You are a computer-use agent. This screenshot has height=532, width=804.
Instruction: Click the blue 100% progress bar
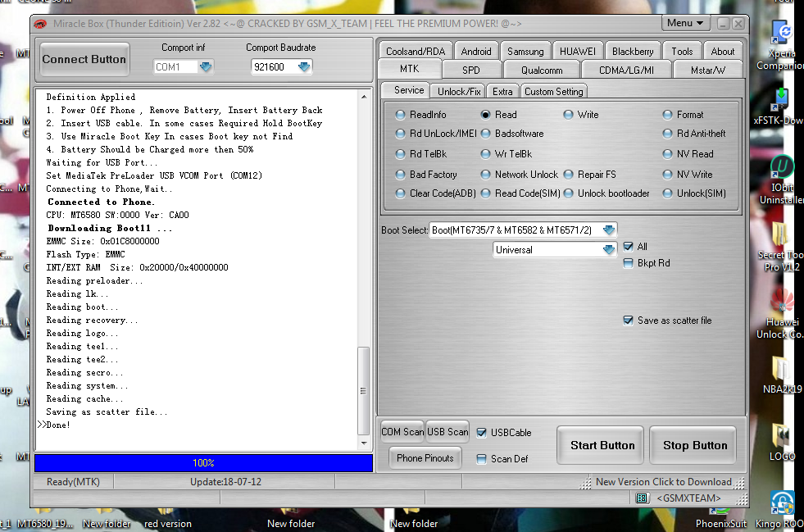pos(203,463)
